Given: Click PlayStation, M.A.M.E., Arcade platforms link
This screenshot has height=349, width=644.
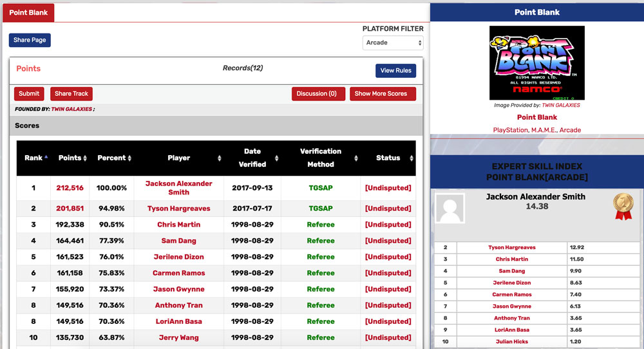Looking at the screenshot, I should [537, 130].
